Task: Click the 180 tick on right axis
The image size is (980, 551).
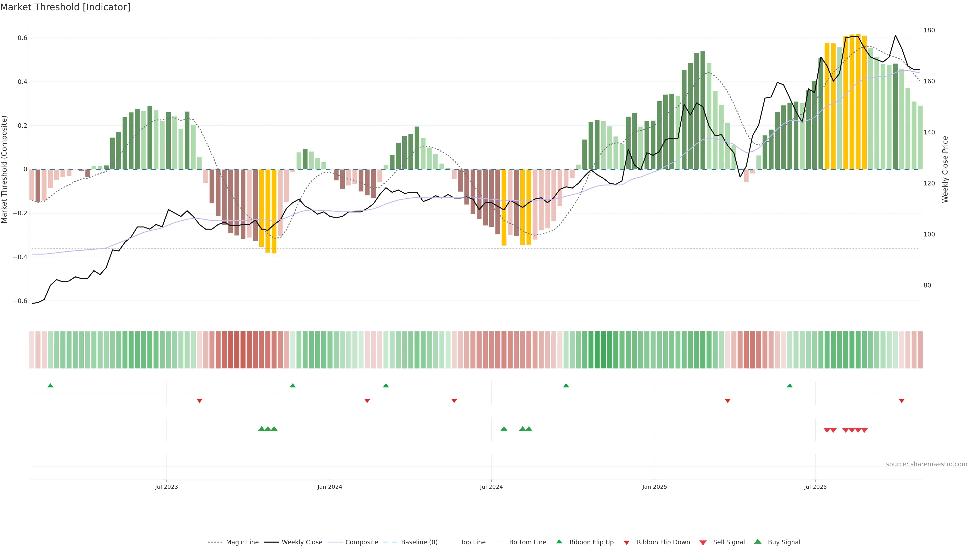Action: 929,30
